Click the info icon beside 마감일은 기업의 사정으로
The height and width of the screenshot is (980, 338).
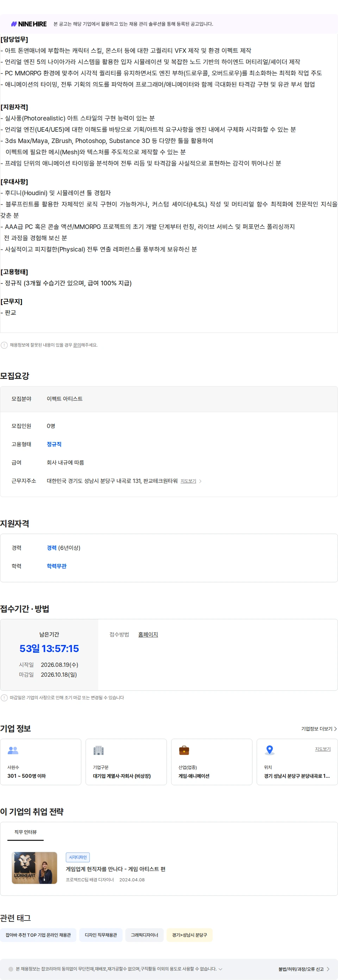click(x=4, y=698)
